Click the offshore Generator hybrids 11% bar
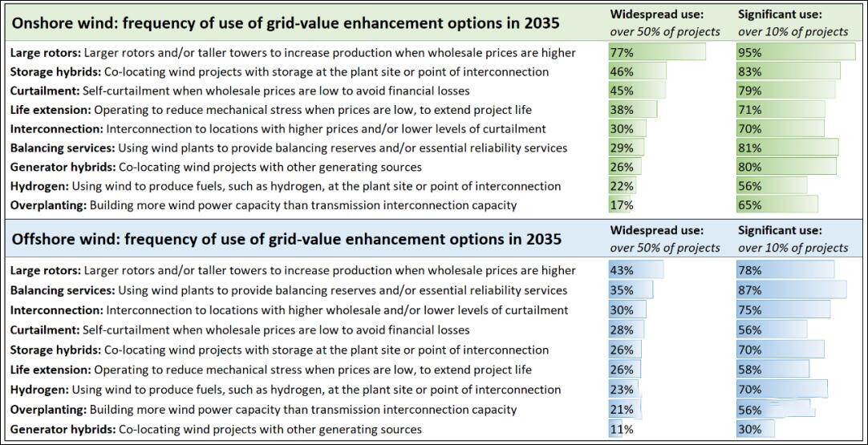Image resolution: width=868 pixels, height=445 pixels. pos(617,430)
